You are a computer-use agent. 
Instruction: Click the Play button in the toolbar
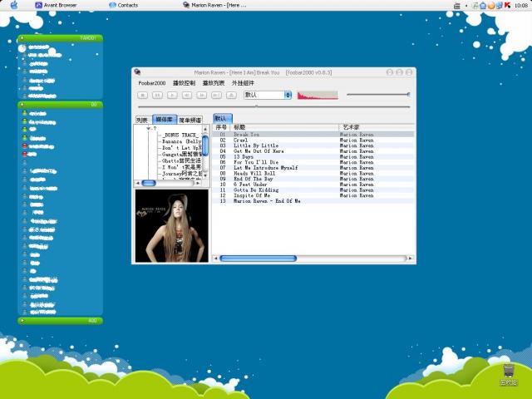pyautogui.click(x=172, y=96)
